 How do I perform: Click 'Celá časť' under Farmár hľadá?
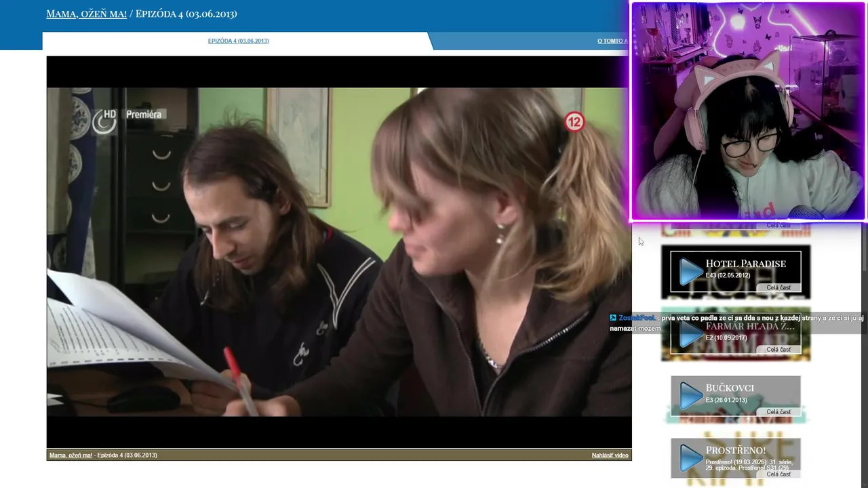tap(778, 350)
